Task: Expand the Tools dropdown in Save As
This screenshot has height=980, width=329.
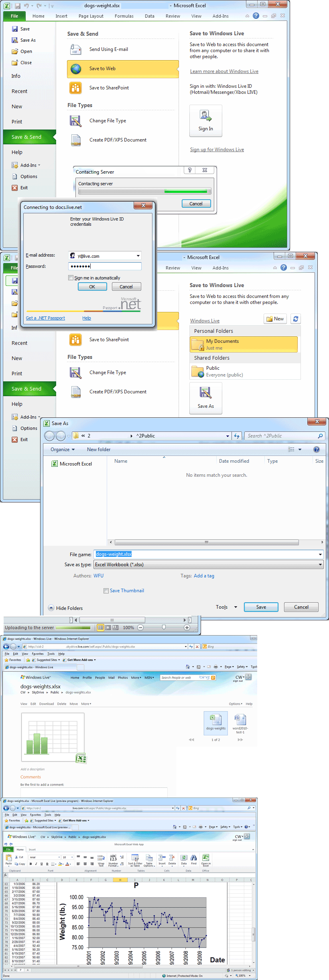Action: click(226, 607)
